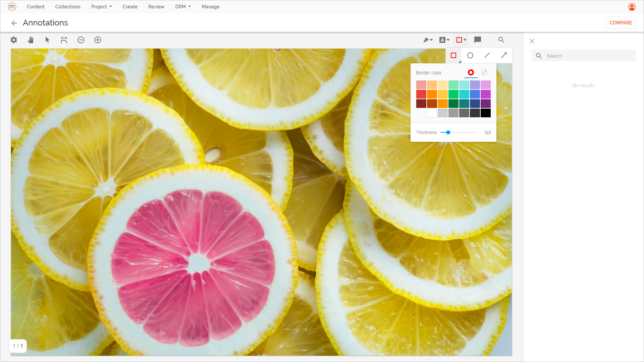Pick the white color swatch
This screenshot has height=362, width=644.
pyautogui.click(x=432, y=113)
